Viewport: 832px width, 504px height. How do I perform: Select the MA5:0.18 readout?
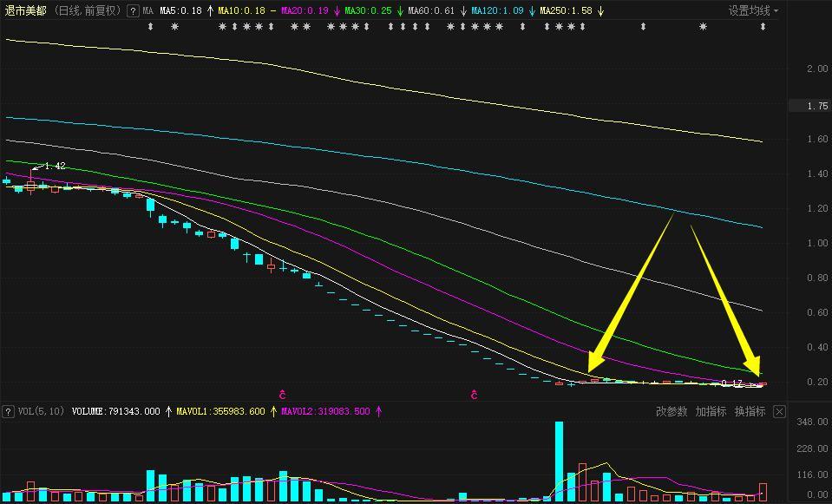180,10
